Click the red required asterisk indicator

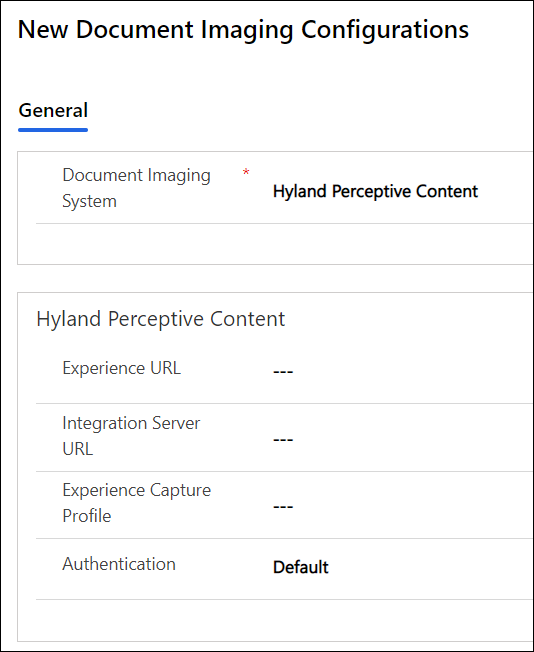click(246, 172)
